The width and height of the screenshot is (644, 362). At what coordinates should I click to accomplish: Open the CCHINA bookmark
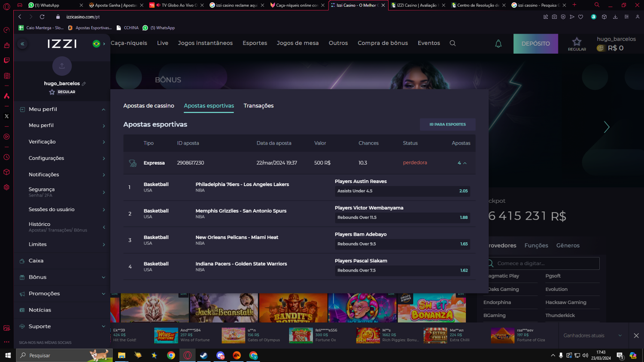[x=128, y=28]
